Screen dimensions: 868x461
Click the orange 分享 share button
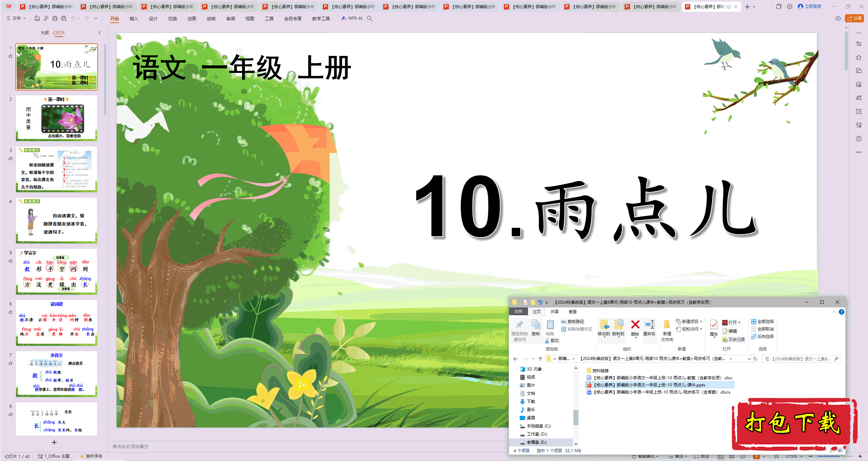[x=854, y=18]
